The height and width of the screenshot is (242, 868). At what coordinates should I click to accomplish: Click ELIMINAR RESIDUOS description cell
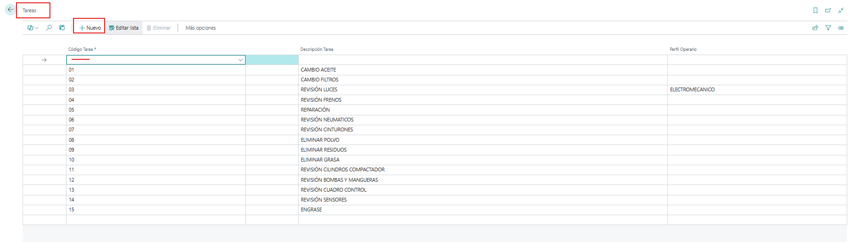point(483,150)
